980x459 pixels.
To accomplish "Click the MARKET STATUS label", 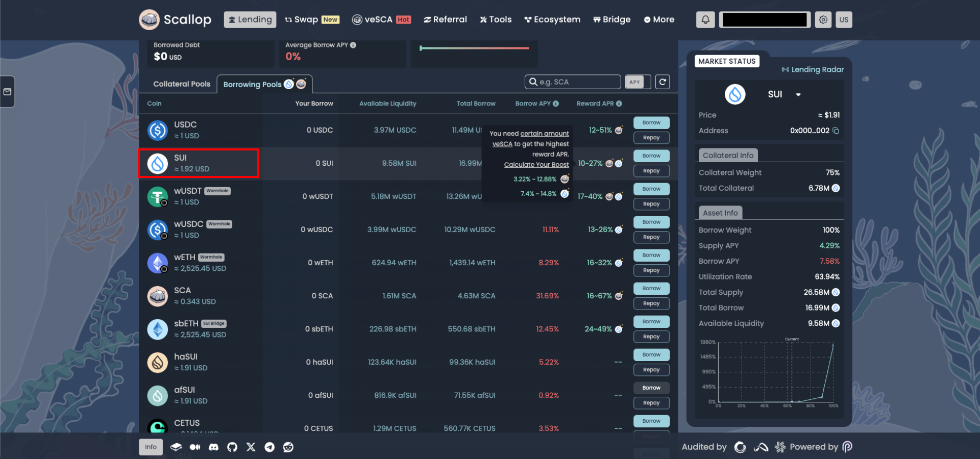I will pos(727,61).
